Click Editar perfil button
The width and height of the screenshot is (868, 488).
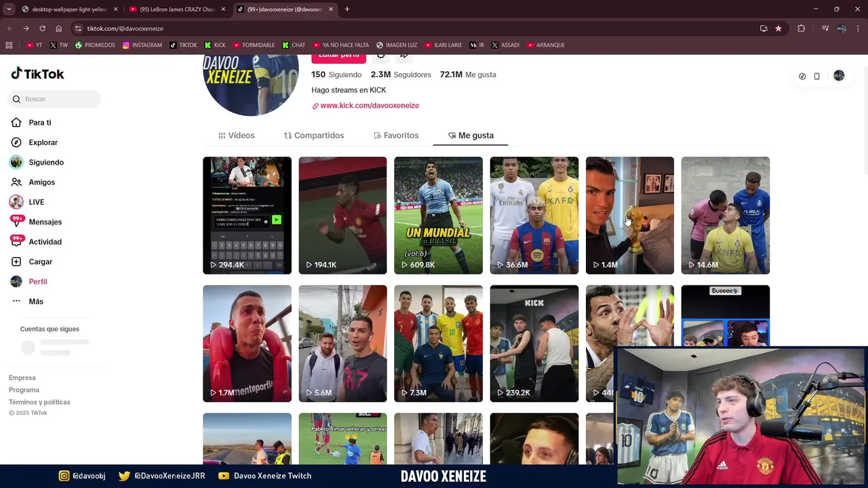point(338,57)
